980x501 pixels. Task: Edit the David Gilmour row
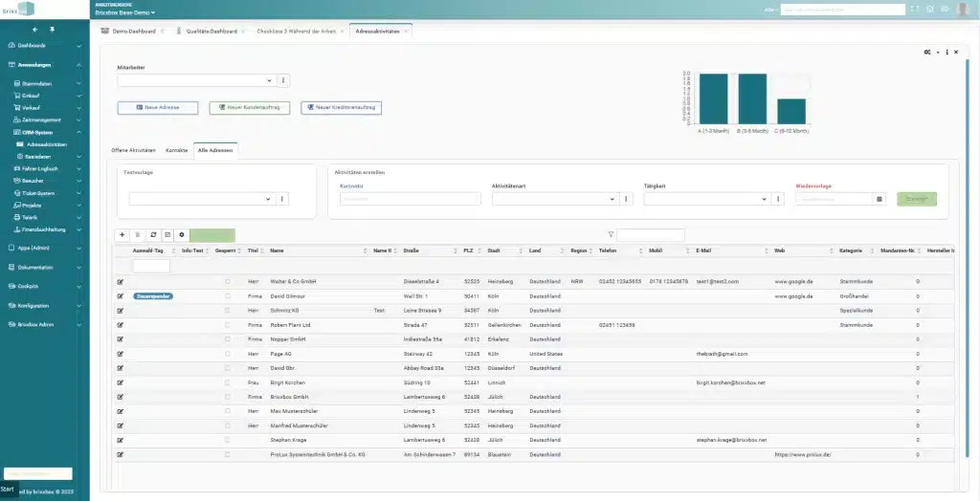point(120,296)
